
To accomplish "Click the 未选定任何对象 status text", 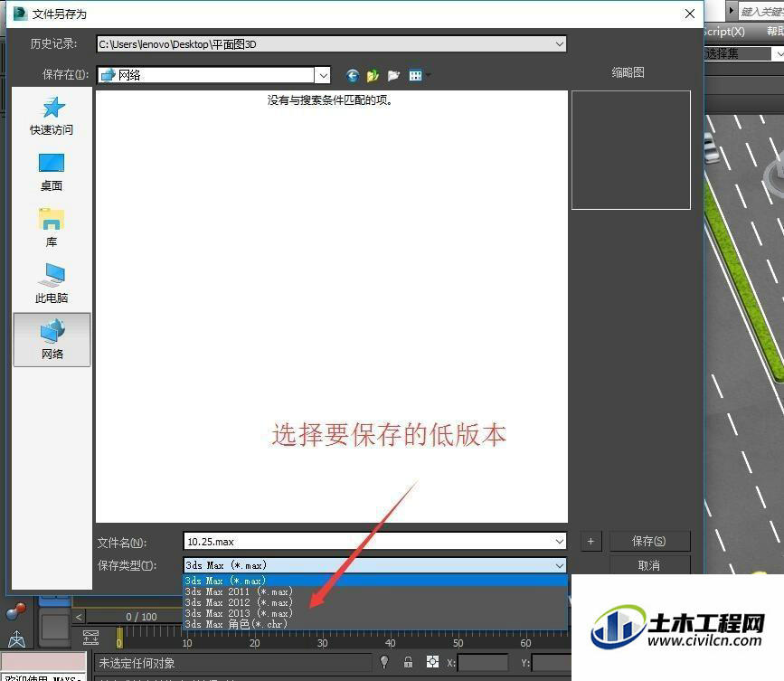I will 137,663.
